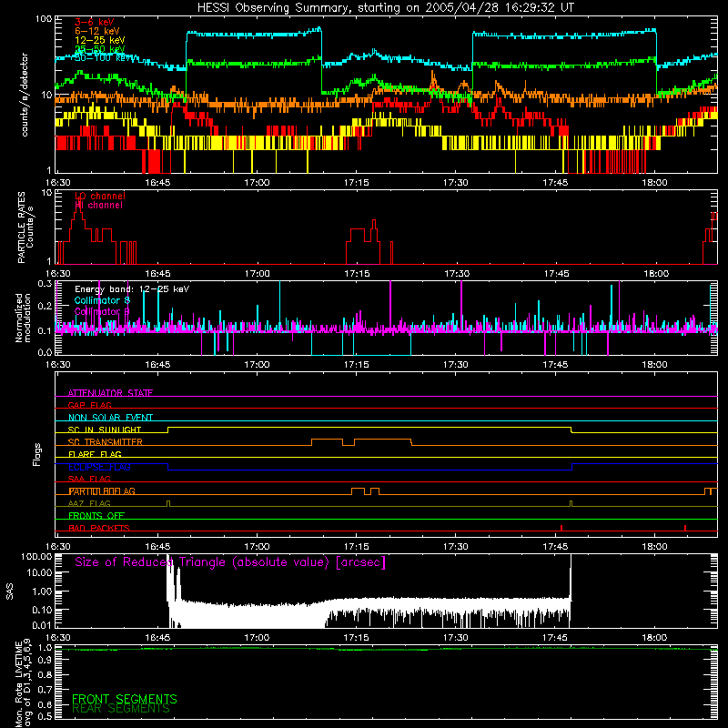Click the "SC IN SUNLIGHT" flag label
This screenshot has height=728, width=728.
[x=105, y=430]
